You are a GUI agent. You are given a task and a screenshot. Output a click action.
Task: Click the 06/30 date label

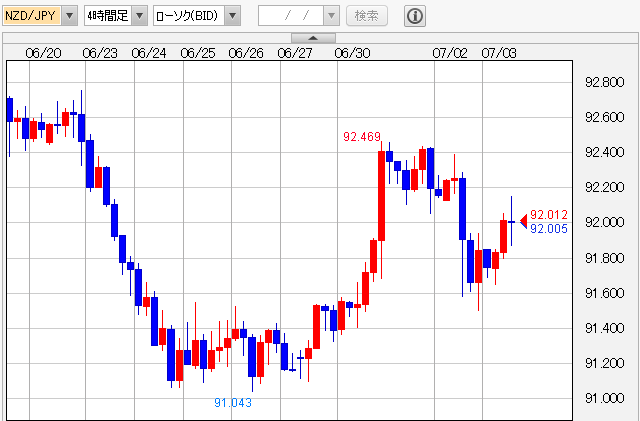352,53
